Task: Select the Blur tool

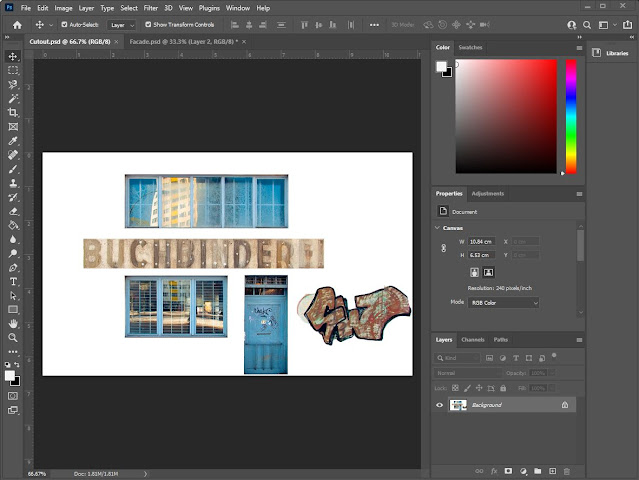Action: (13, 239)
